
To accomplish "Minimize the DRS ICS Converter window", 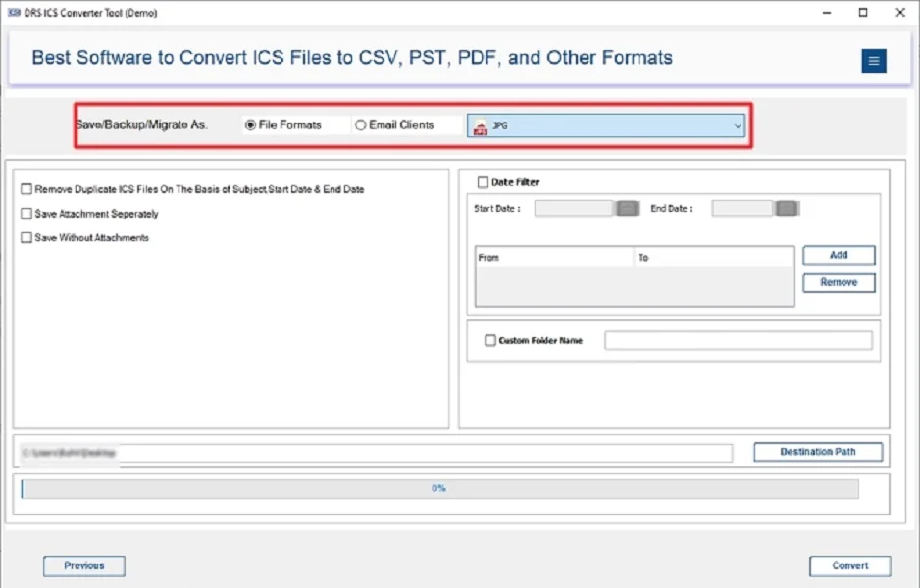I will pos(827,13).
